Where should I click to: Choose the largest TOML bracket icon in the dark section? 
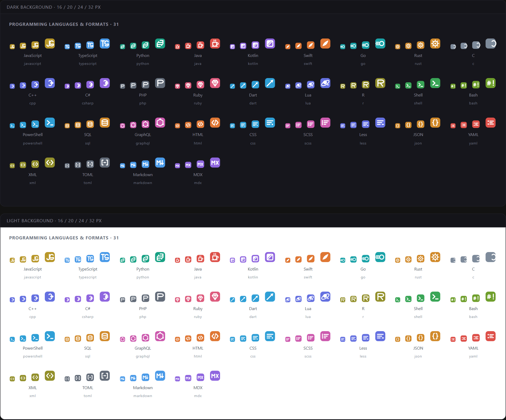pos(105,163)
